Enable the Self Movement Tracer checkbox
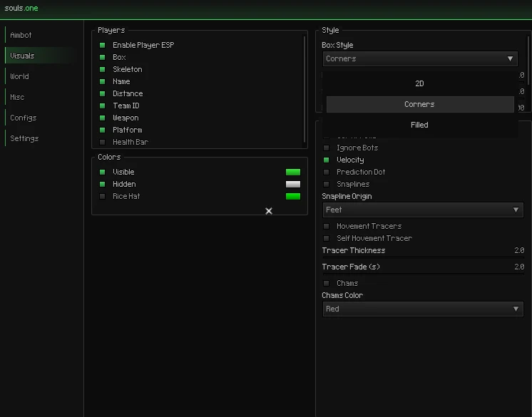 (x=327, y=238)
